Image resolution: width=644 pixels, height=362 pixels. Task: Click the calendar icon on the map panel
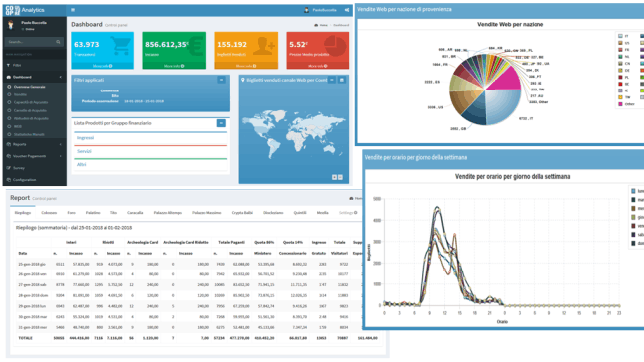pos(341,80)
